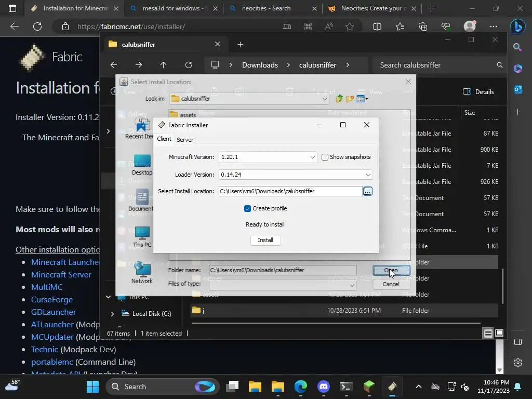The width and height of the screenshot is (532, 399).
Task: Click the Create New Folder icon in file chooser
Action: [350, 99]
